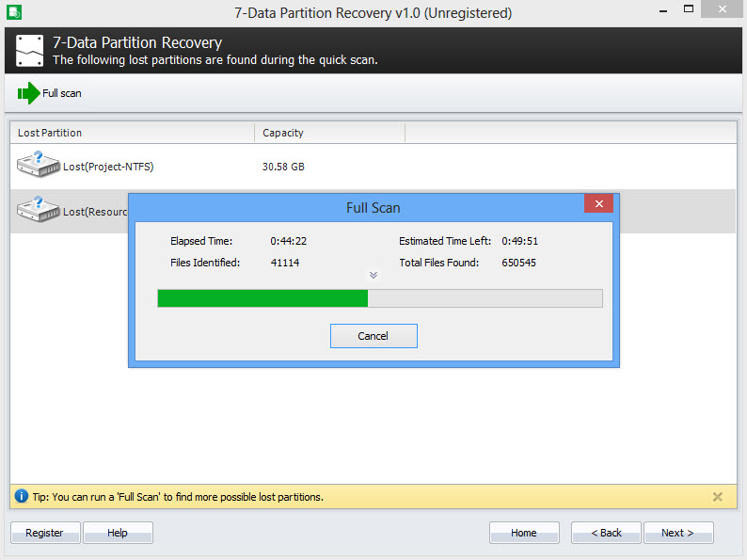This screenshot has height=560, width=747.
Task: Click the green Full scan arrow icon
Action: [28, 93]
